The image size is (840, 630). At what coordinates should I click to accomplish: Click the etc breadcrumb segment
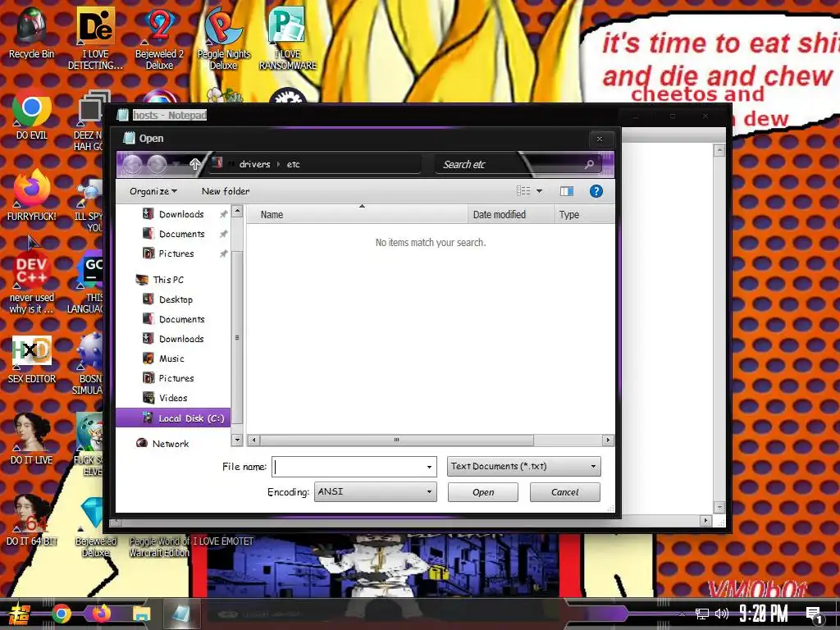point(293,164)
